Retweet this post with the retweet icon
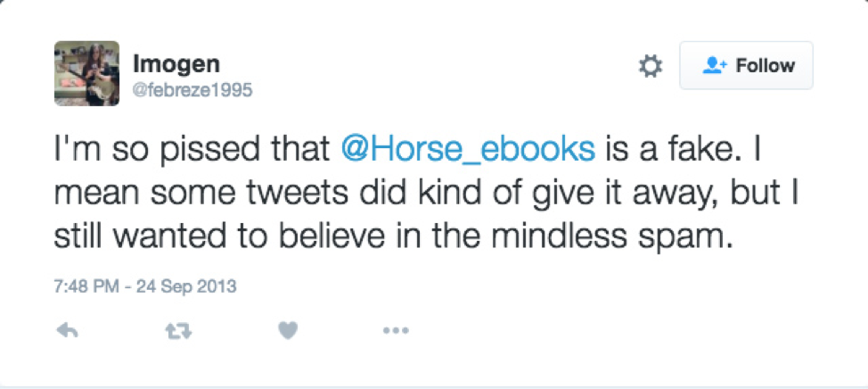Image resolution: width=868 pixels, height=389 pixels. pyautogui.click(x=179, y=331)
